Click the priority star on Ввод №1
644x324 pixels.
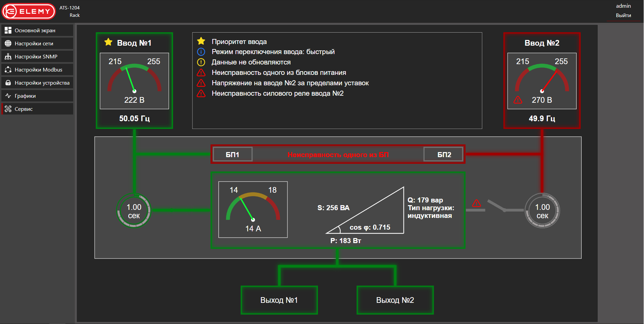coord(108,42)
